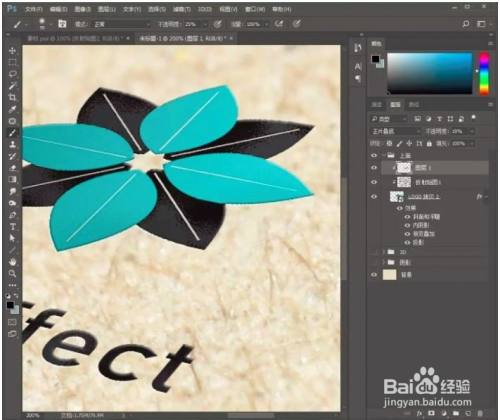Expand the 3D layer group
Screen dimensions: 500x420
point(384,252)
